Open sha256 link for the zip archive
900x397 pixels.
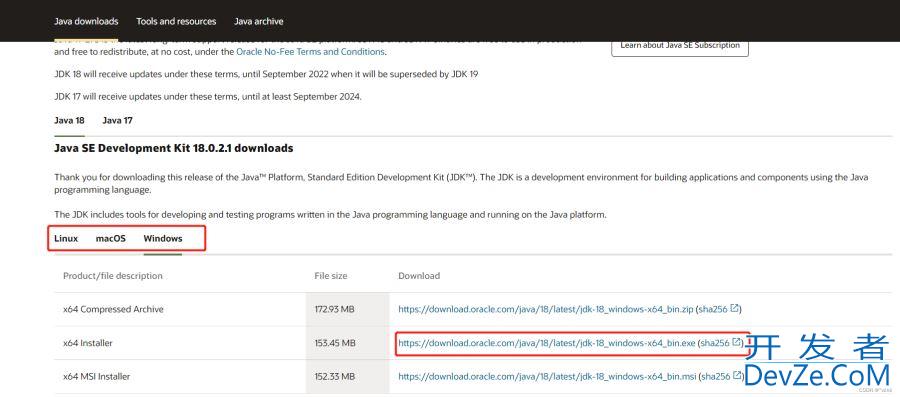713,309
